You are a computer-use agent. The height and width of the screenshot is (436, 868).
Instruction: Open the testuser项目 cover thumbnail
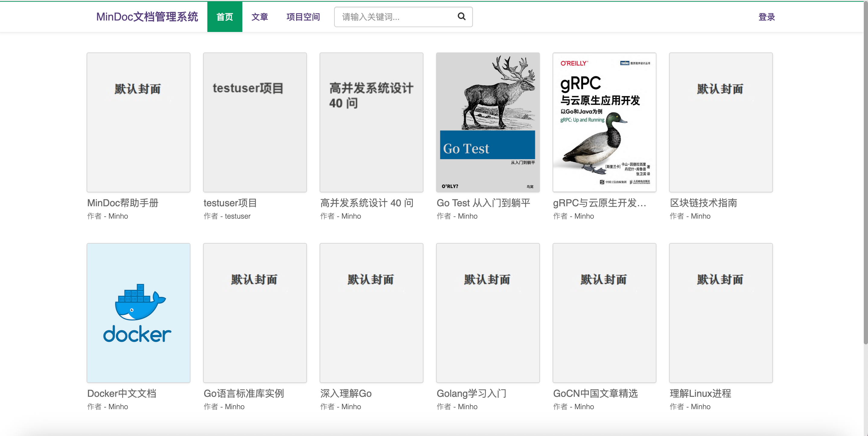click(x=255, y=122)
